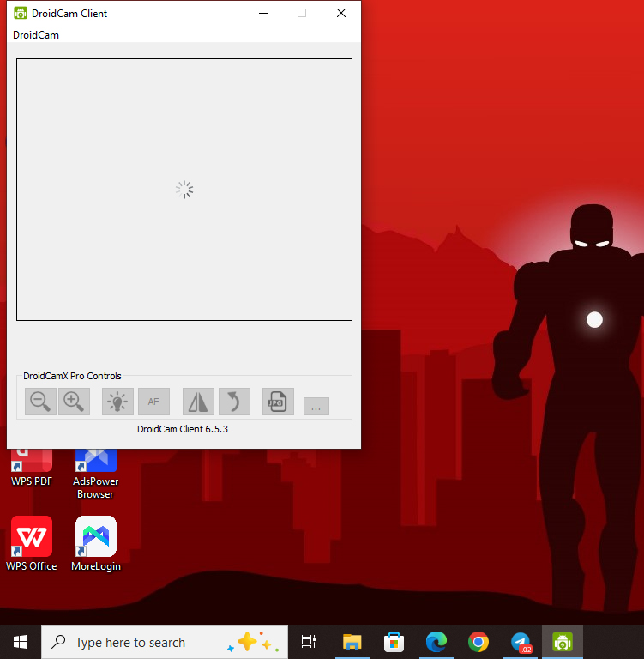Open the Windows Start menu
This screenshot has width=644, height=659.
(21, 642)
